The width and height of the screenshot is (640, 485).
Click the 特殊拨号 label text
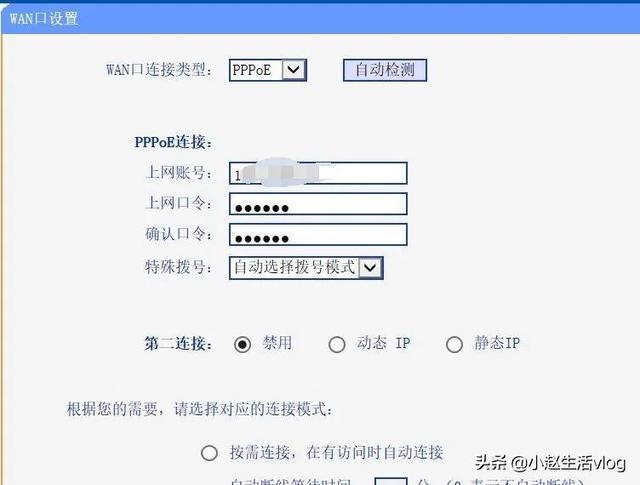coord(178,267)
